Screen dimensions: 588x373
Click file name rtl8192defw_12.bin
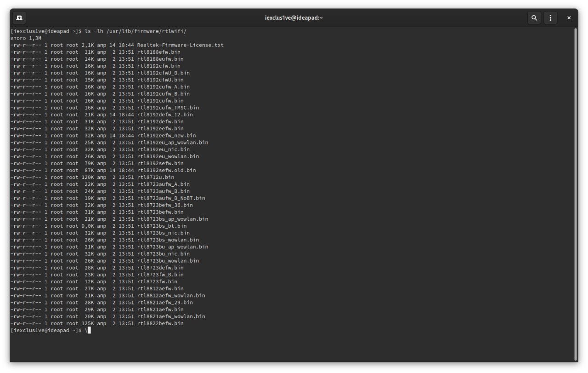pos(165,115)
